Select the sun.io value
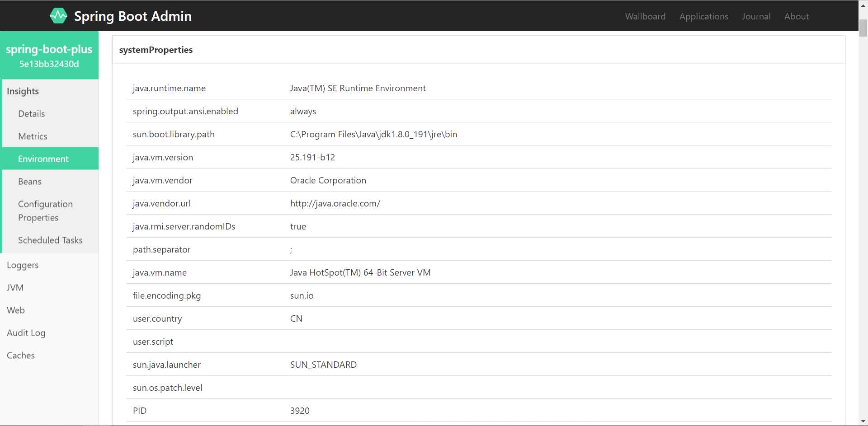Viewport: 868px width, 426px height. [302, 295]
